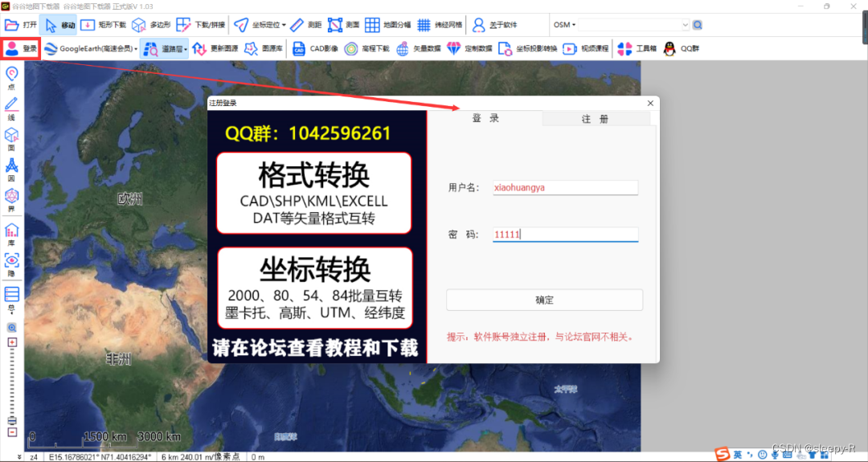This screenshot has height=462, width=868.
Task: Open the GoogleEarth map source dropdown
Action: 91,49
